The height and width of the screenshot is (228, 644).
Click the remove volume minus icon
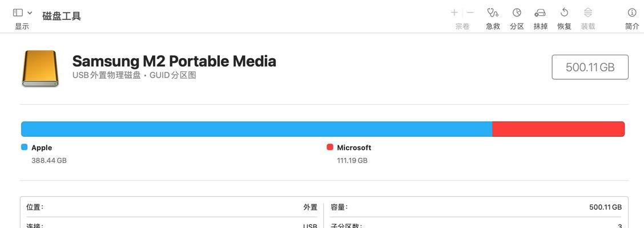coord(470,13)
